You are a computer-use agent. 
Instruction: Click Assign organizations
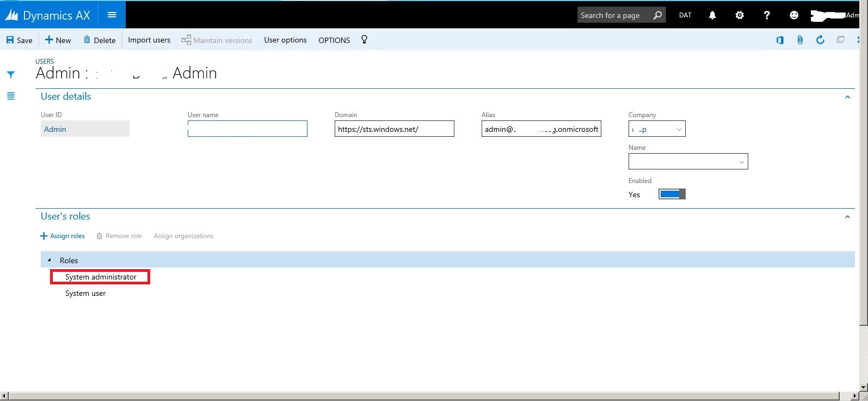point(183,236)
